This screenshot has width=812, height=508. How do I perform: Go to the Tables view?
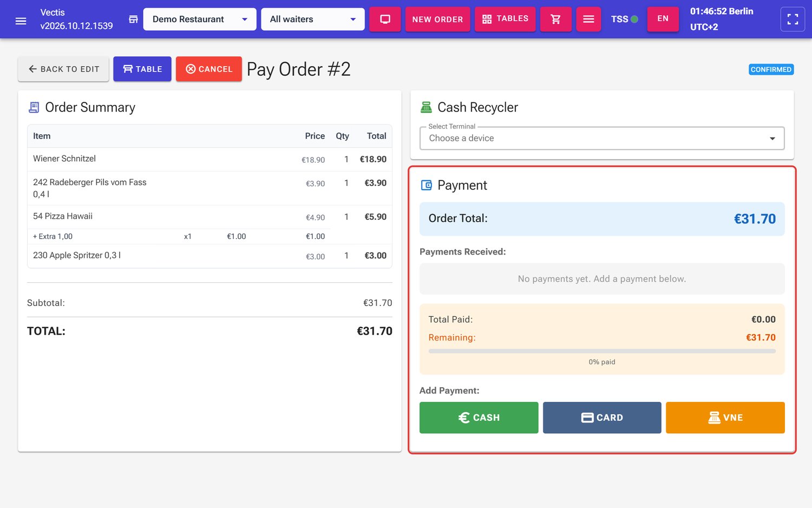tap(505, 19)
